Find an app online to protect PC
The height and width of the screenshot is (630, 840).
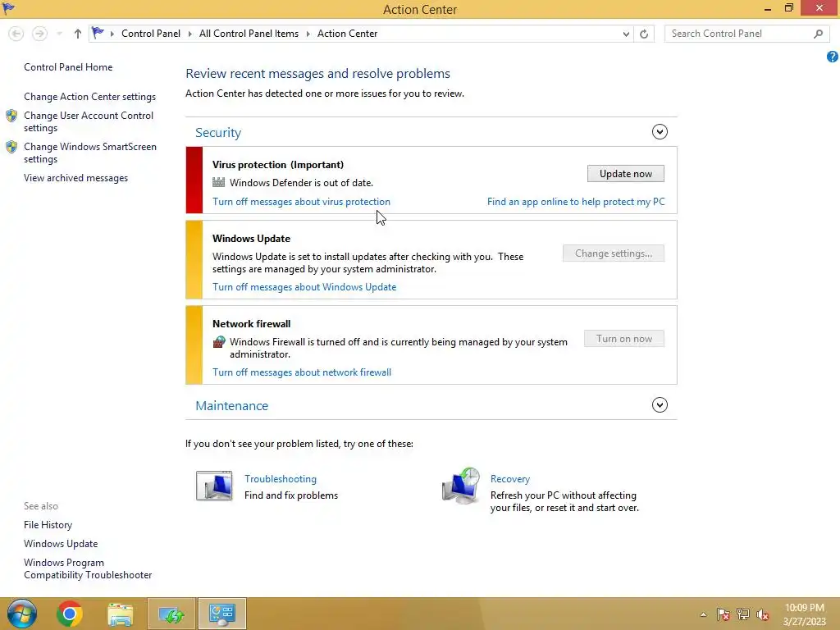[x=576, y=202]
